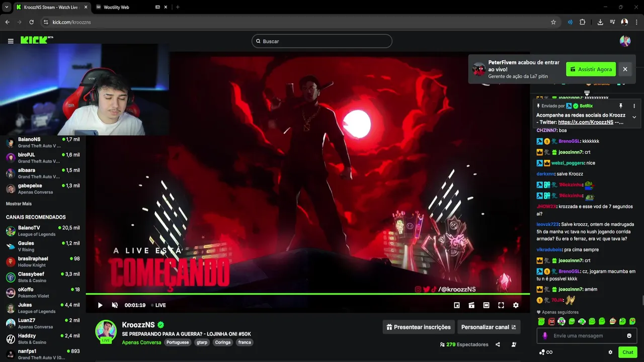
Task: Open the emoji picker in chat
Action: tap(629, 335)
